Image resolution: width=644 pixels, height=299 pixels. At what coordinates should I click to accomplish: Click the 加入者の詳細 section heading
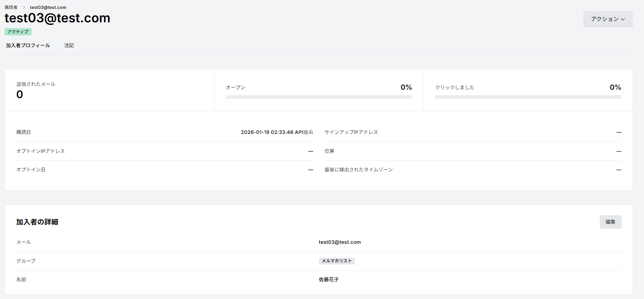[37, 222]
